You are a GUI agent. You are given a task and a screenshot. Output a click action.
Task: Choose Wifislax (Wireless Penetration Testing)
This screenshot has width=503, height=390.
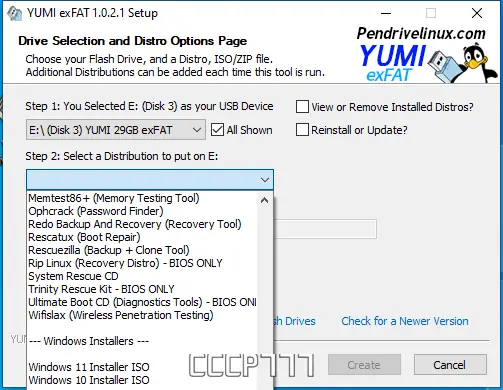coord(142,315)
